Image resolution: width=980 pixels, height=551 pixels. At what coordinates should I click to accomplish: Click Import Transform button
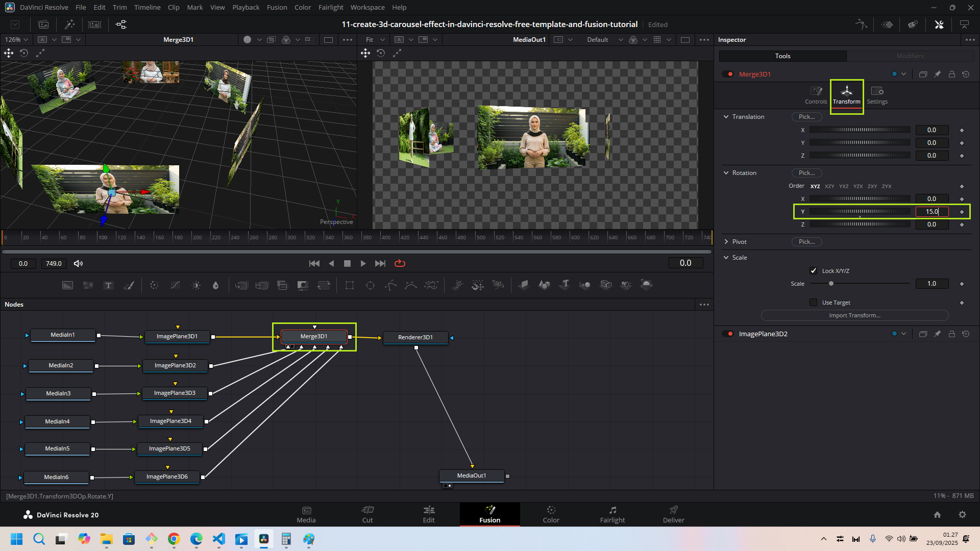coord(854,315)
